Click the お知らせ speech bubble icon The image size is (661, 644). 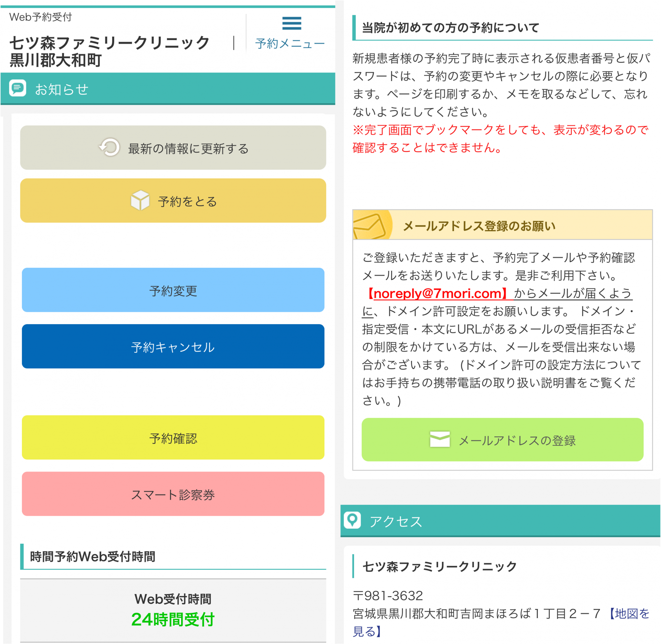[18, 88]
